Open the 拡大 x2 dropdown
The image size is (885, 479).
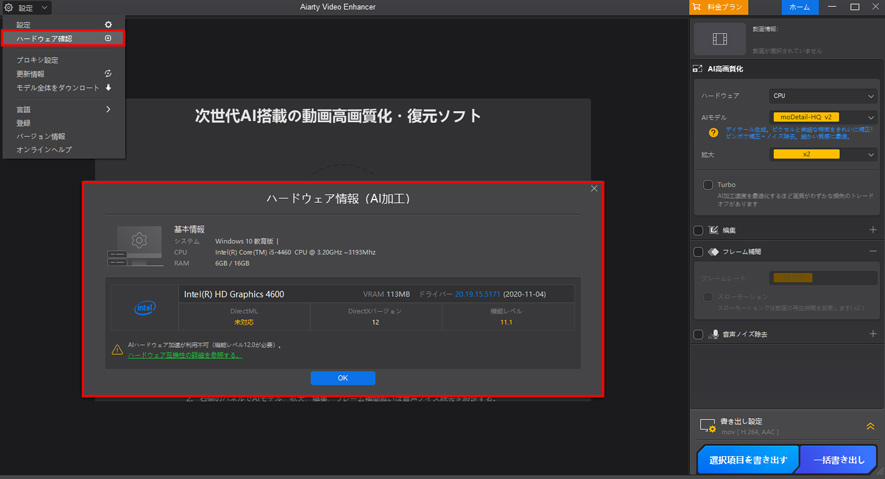(x=823, y=155)
